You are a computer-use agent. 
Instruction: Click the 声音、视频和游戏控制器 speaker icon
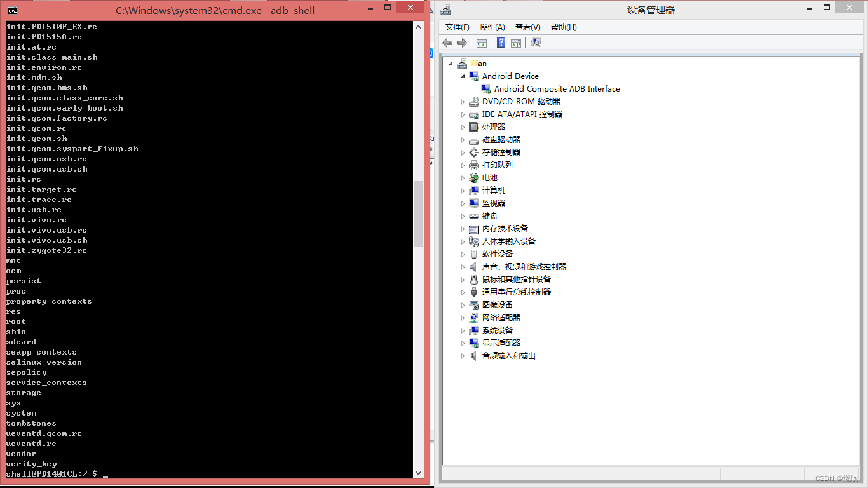click(x=474, y=267)
